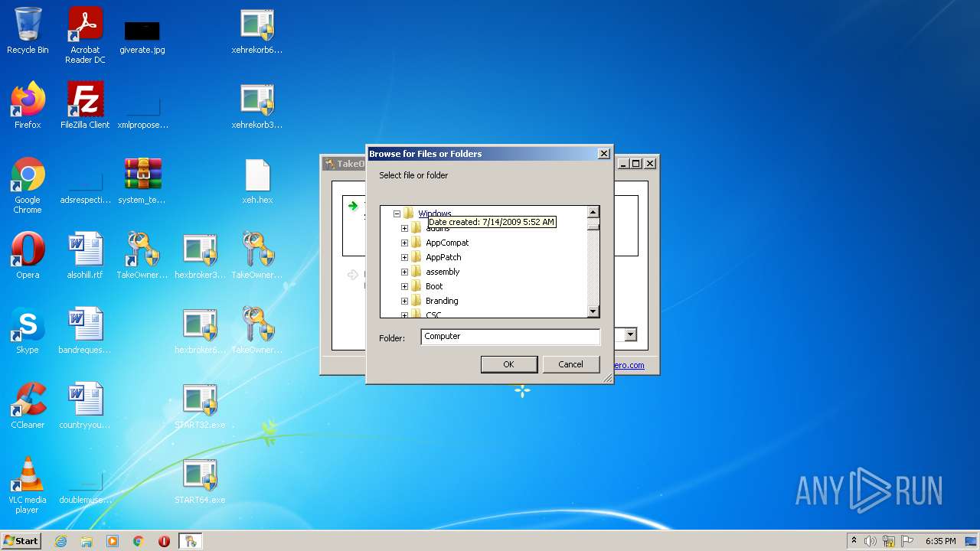980x551 pixels.
Task: Select the xehrekorb6 desktop icon
Action: coord(257,31)
